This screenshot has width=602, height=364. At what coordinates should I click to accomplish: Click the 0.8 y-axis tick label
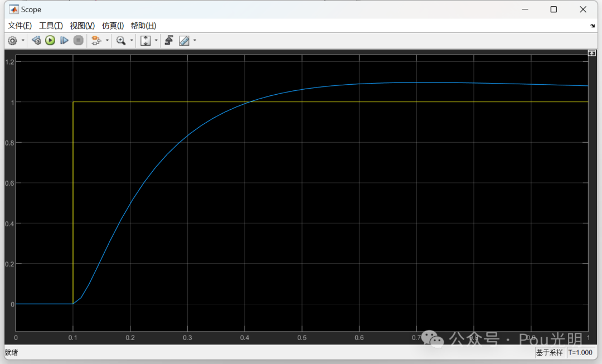pos(10,143)
